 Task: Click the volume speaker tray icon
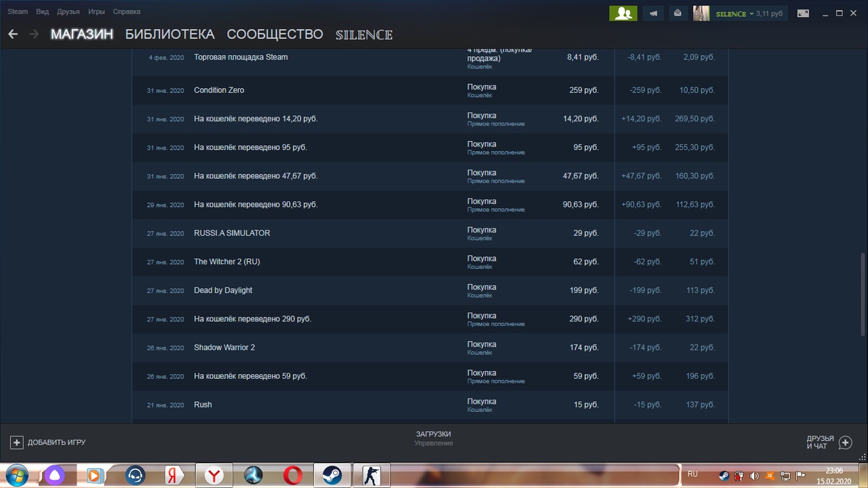(x=754, y=475)
